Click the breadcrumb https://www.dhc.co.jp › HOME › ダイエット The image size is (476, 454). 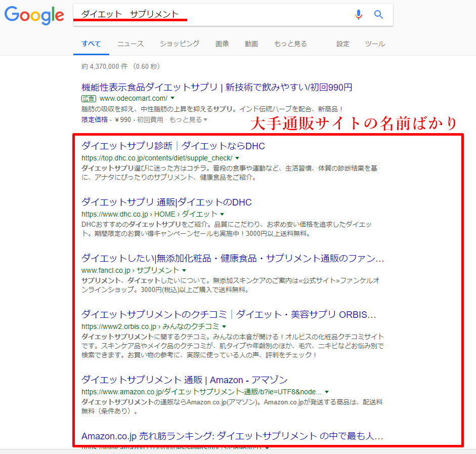pos(149,214)
